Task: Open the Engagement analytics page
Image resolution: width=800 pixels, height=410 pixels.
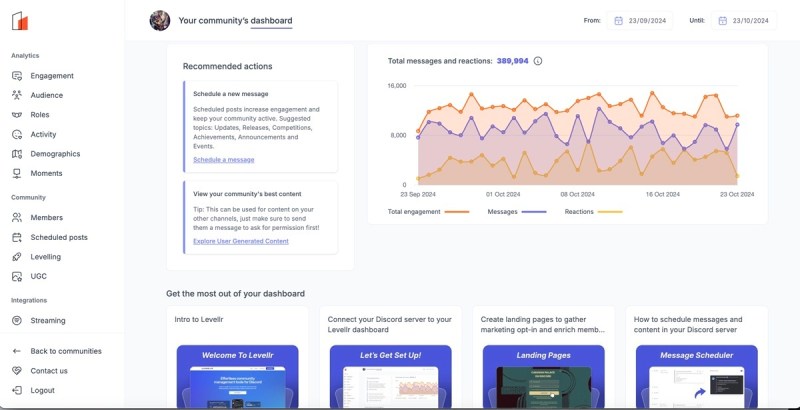Action: pos(52,76)
